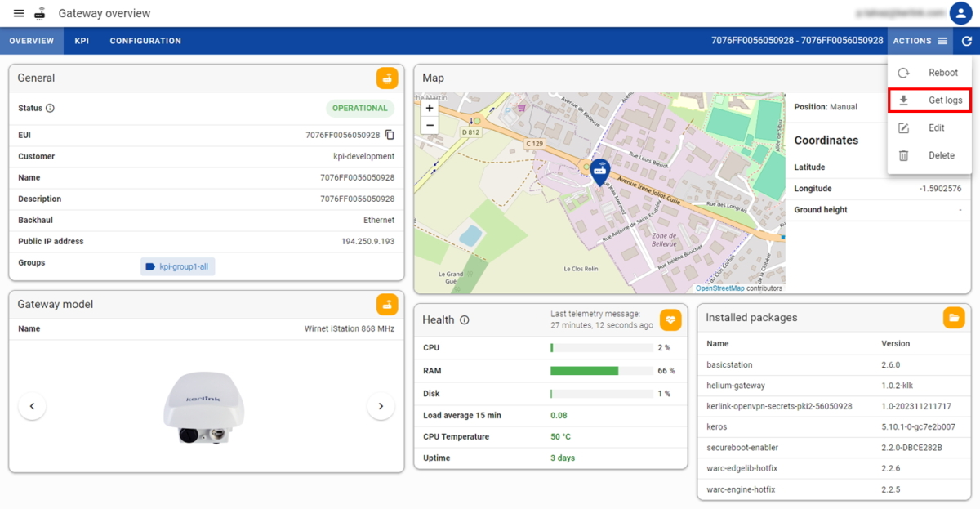
Task: Show previous gateway model image
Action: (32, 406)
